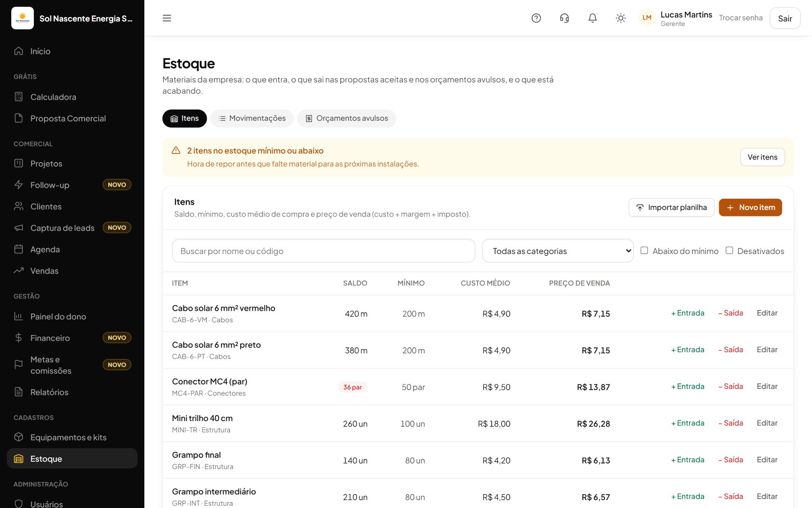The image size is (812, 508).
Task: Switch theme with the sun icon
Action: click(x=621, y=18)
